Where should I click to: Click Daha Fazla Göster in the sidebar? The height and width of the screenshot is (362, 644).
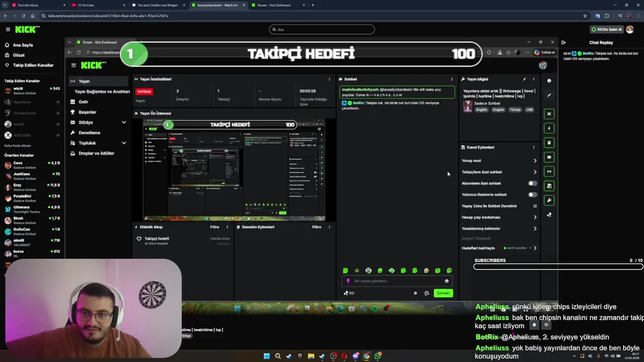(18, 146)
